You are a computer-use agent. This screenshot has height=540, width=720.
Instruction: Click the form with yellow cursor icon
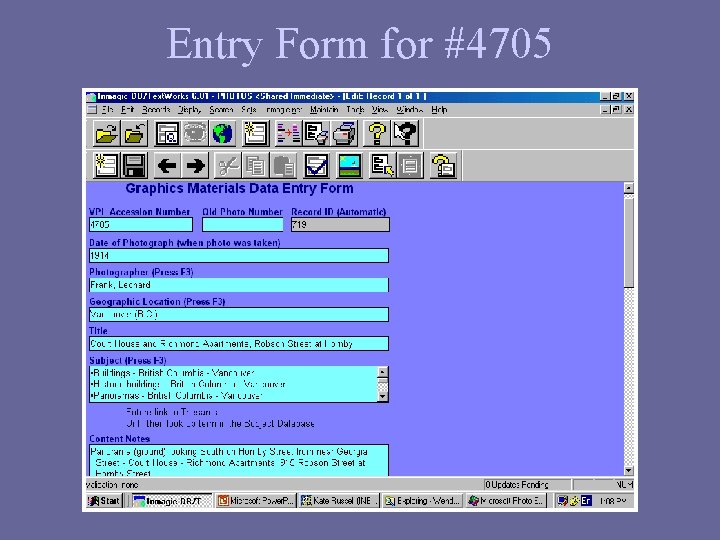click(x=382, y=165)
